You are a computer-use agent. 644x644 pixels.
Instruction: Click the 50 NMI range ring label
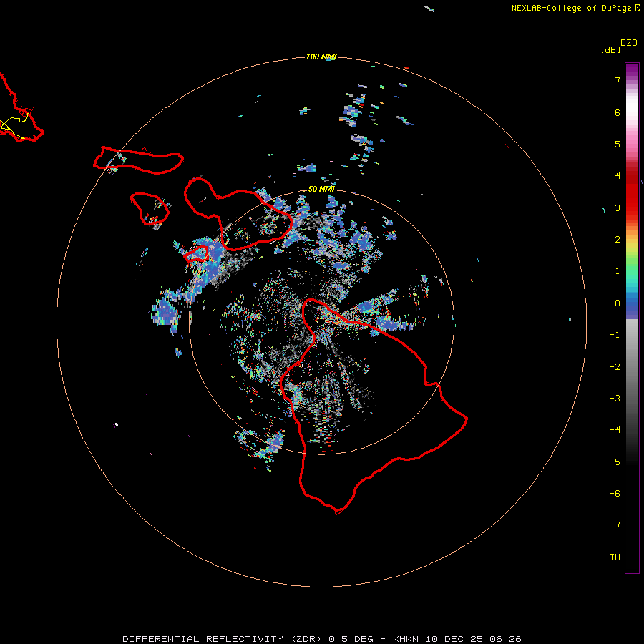coord(321,189)
